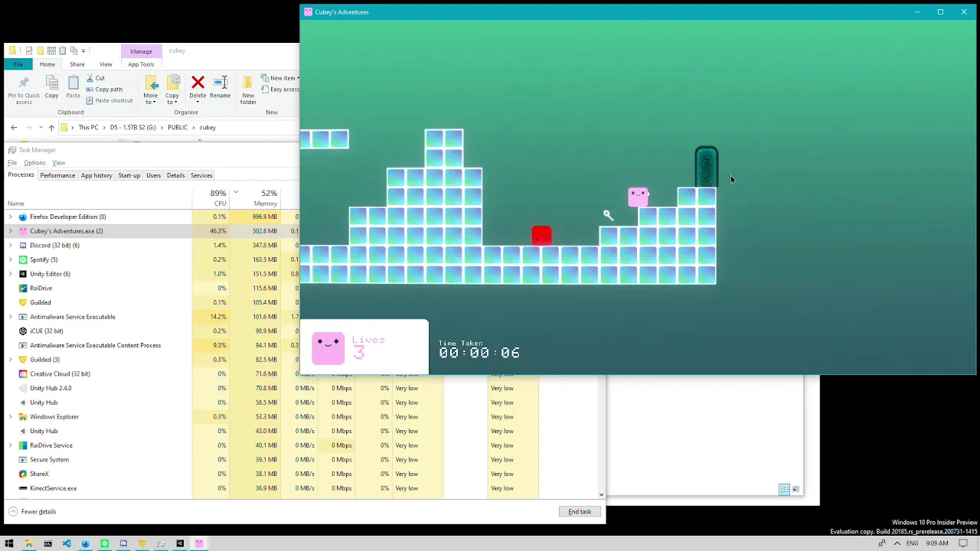980x551 pixels.
Task: Click the Rename icon in Organise group
Action: (220, 83)
